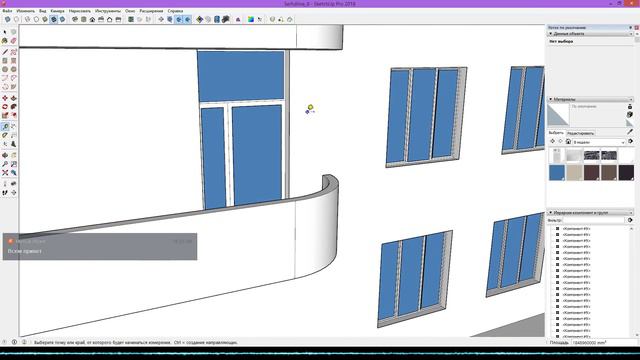Activate the Freehand drawing tool
Screen dimensions: 640x360
click(13, 52)
